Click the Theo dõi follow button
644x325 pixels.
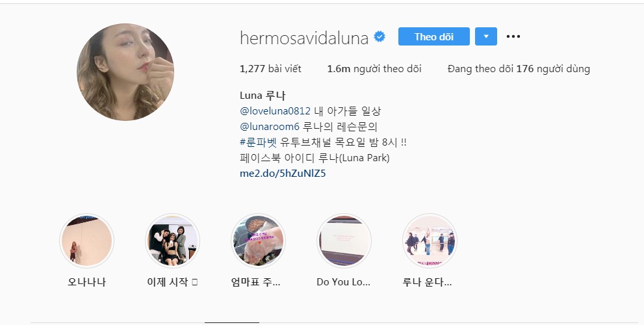click(433, 36)
